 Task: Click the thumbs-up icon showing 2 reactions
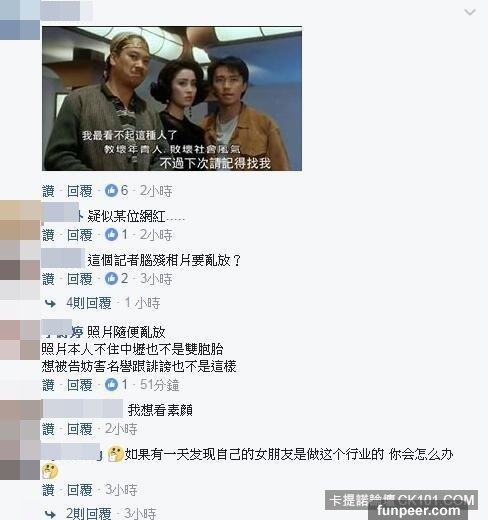[x=111, y=278]
